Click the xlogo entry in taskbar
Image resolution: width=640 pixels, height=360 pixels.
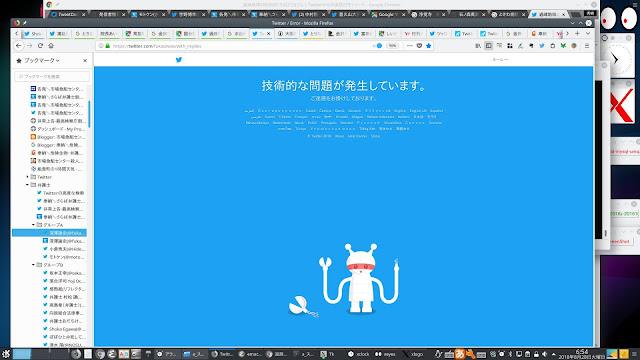[x=413, y=354]
